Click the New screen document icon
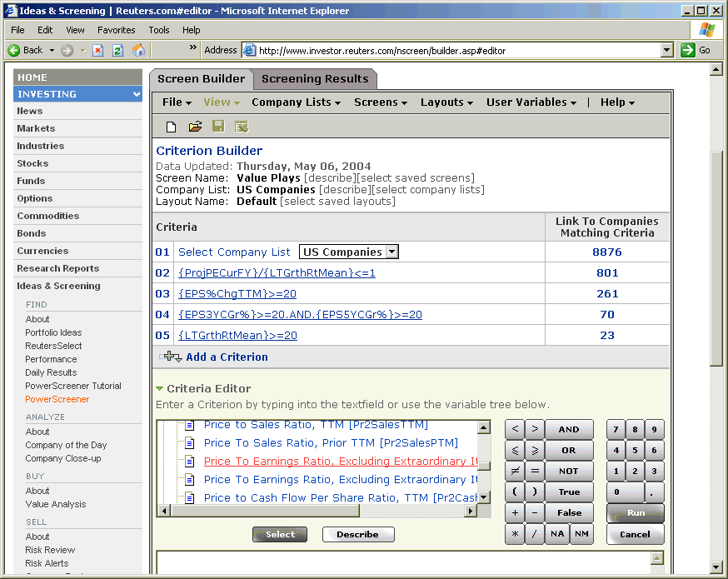 tap(172, 127)
